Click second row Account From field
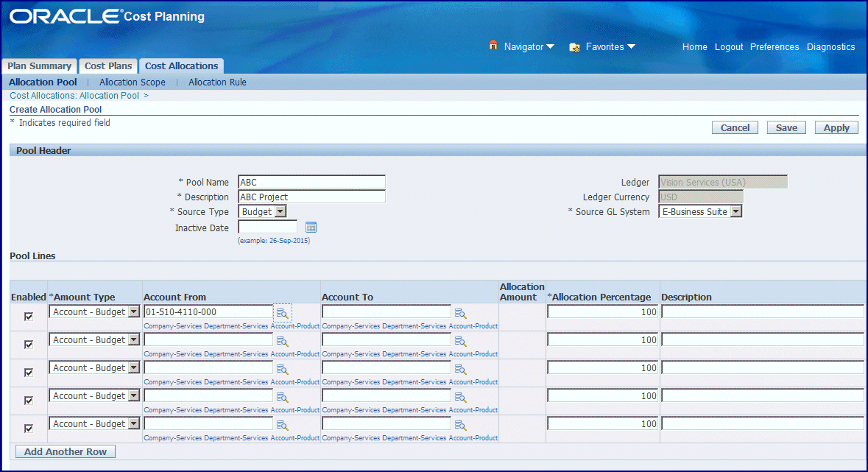 tap(208, 339)
